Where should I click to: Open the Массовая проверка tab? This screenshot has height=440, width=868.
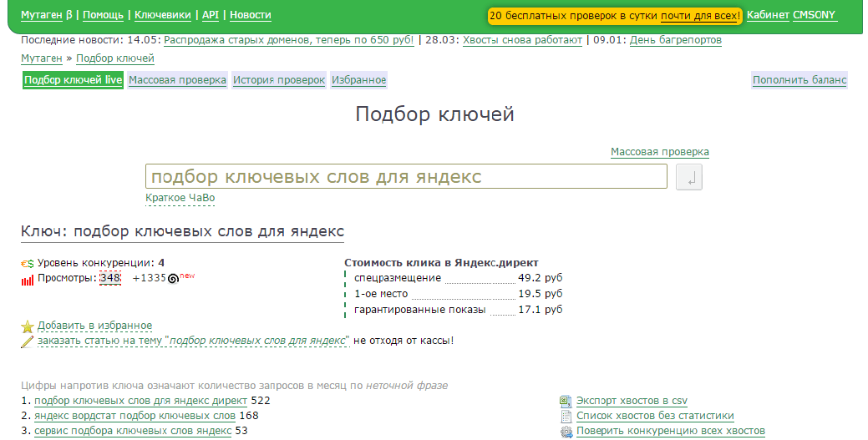tap(177, 80)
